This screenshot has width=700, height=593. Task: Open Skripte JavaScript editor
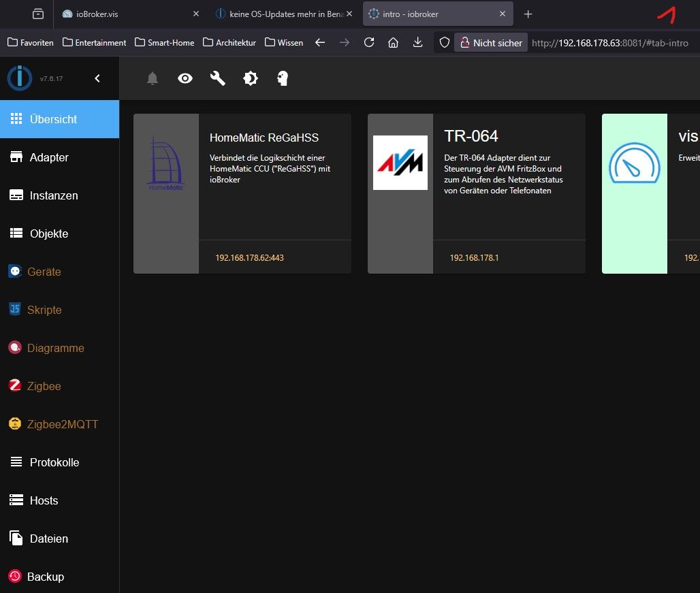[44, 310]
